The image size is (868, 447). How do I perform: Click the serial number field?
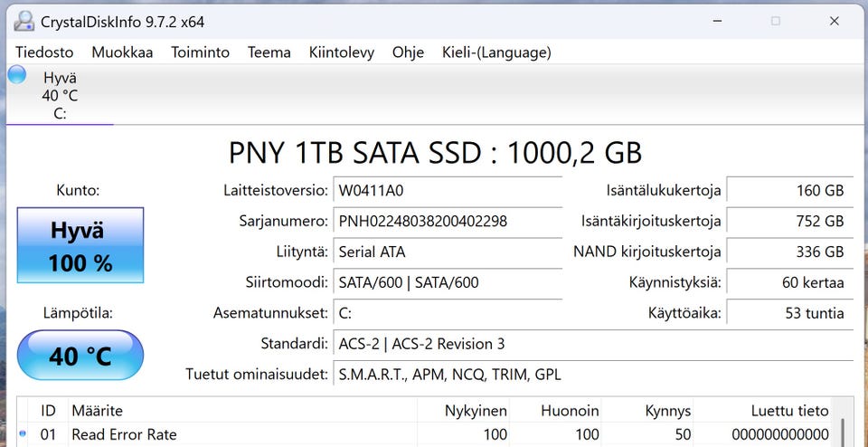point(447,222)
